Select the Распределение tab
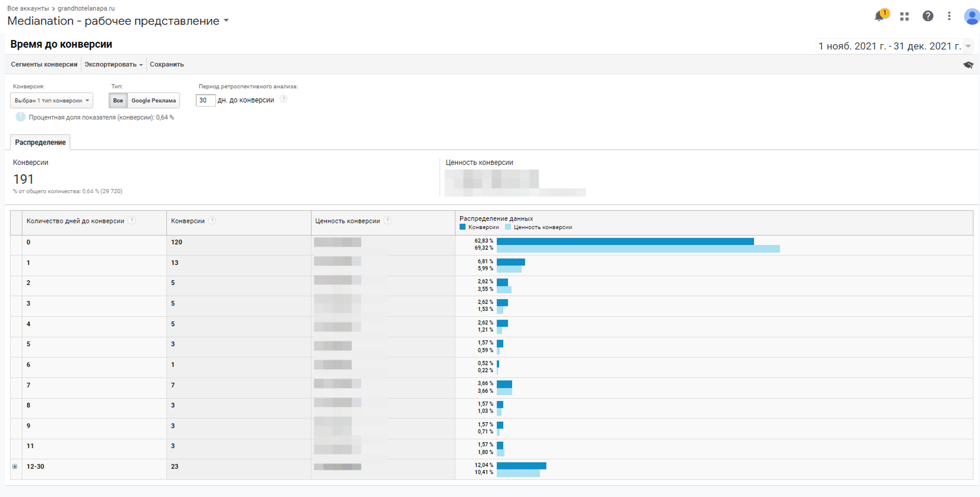Image resolution: width=980 pixels, height=497 pixels. [x=40, y=142]
